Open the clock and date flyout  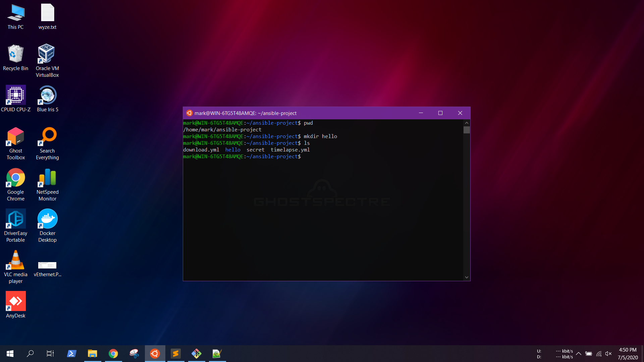628,354
